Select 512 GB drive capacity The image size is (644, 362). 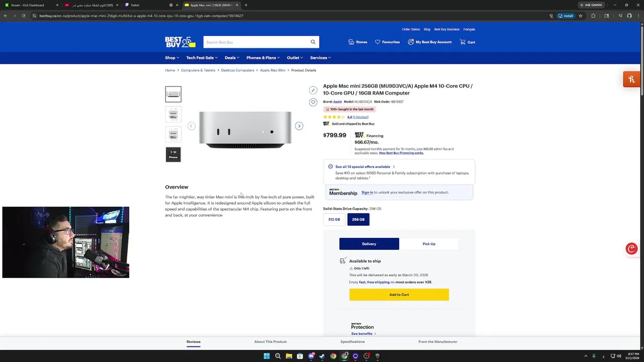pos(334,220)
